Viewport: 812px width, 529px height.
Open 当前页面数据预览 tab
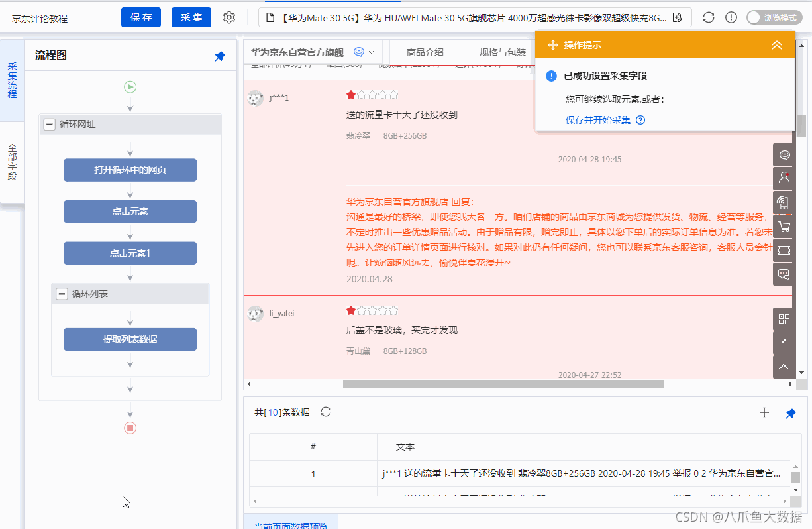click(291, 523)
